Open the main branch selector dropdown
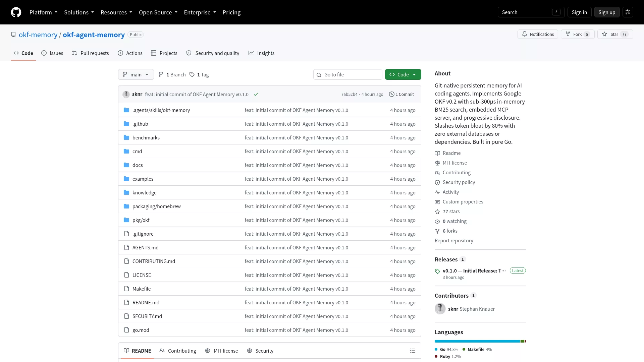The image size is (644, 362). (136, 75)
